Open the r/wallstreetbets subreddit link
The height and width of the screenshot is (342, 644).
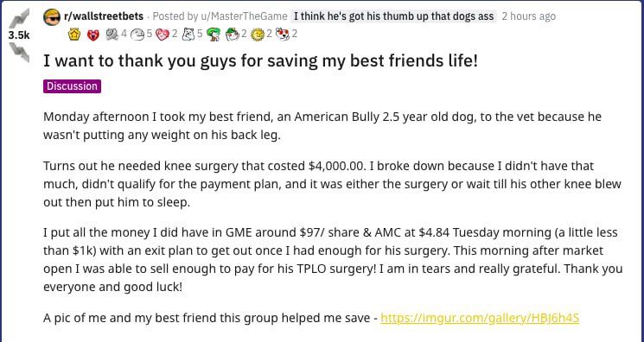pos(104,16)
